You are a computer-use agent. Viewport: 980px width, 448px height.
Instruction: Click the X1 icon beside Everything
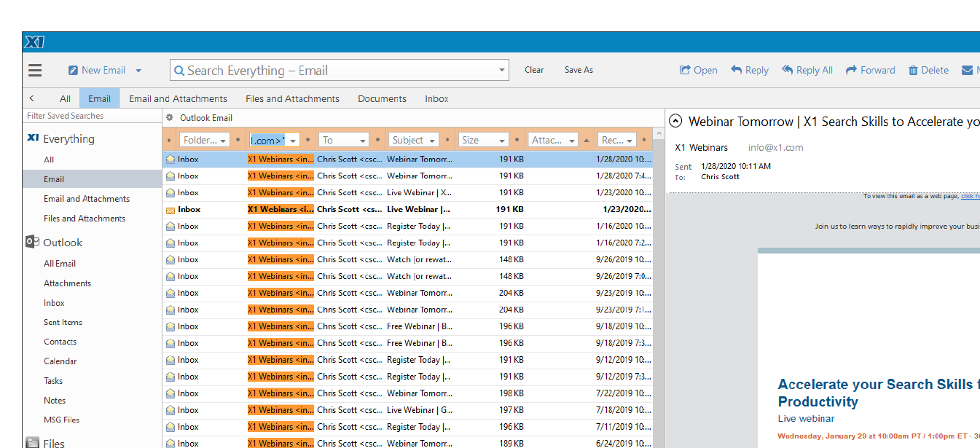33,138
